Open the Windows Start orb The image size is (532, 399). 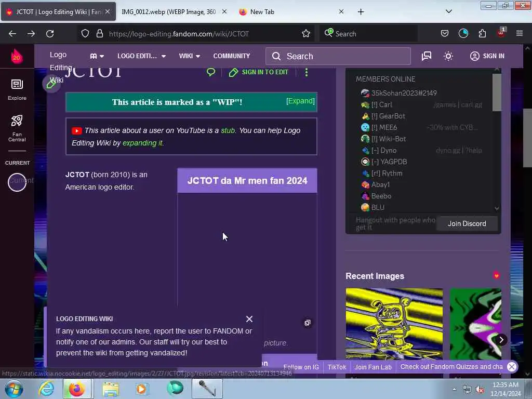(x=14, y=389)
